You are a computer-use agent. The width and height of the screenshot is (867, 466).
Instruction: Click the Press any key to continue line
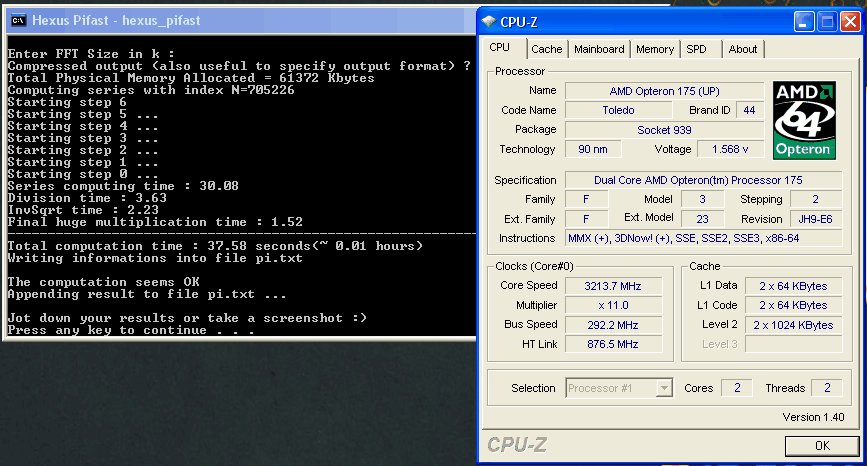(131, 330)
